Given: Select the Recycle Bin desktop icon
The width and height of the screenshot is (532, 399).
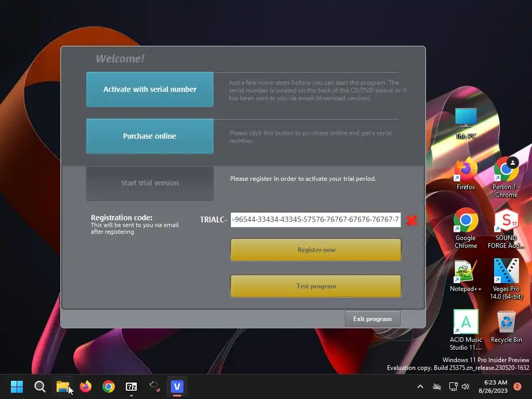Looking at the screenshot, I should click(506, 327).
